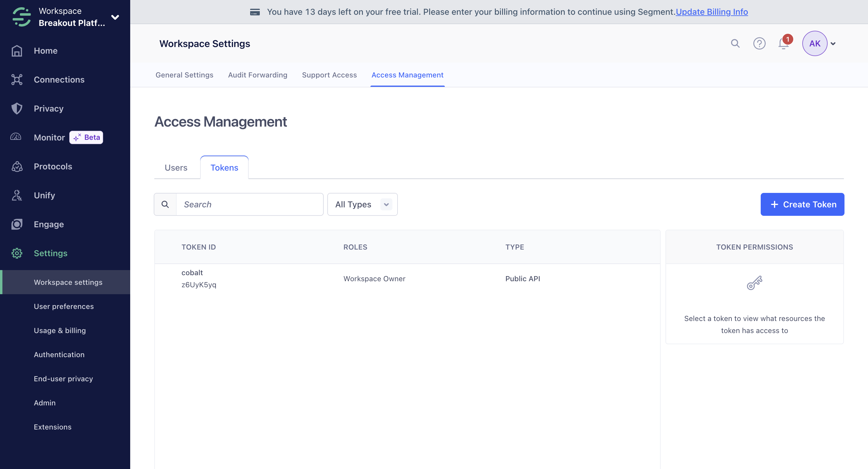868x469 pixels.
Task: Open the Audit Forwarding tab
Action: (x=257, y=75)
